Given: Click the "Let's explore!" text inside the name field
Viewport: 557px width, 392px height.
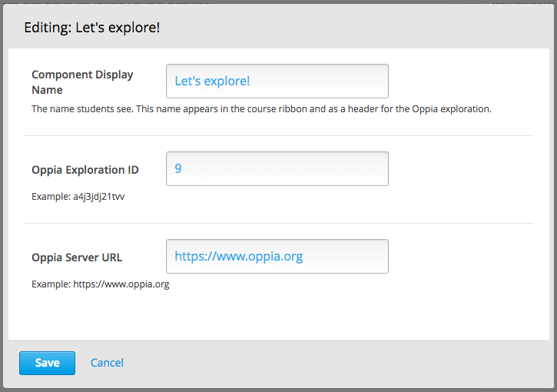Looking at the screenshot, I should point(212,81).
